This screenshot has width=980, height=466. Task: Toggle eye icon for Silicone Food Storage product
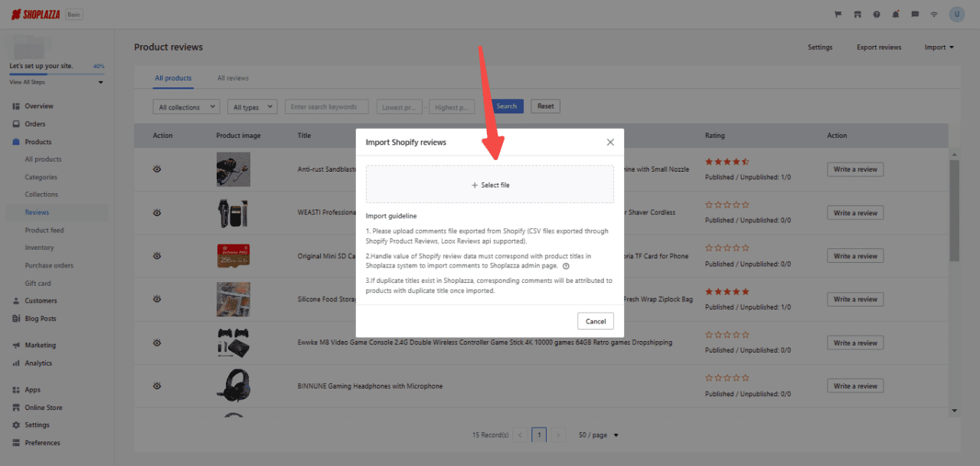[157, 299]
